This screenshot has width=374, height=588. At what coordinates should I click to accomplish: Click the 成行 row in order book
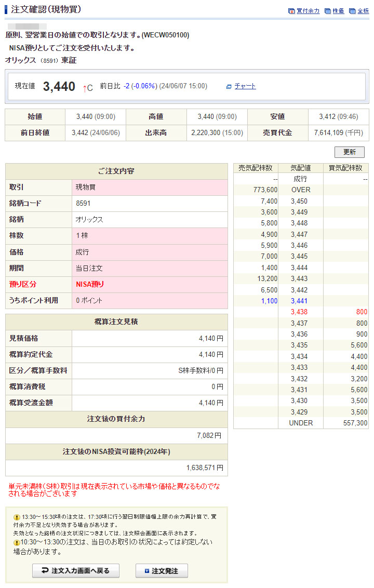tap(300, 179)
